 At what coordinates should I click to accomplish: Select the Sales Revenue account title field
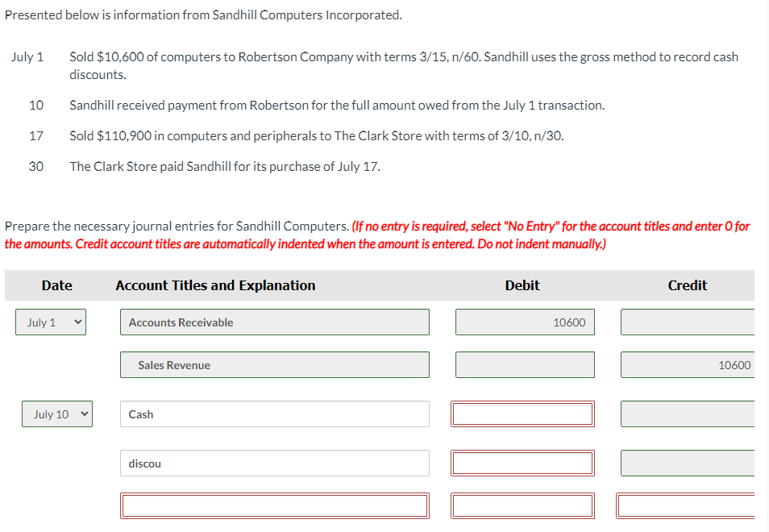(274, 364)
